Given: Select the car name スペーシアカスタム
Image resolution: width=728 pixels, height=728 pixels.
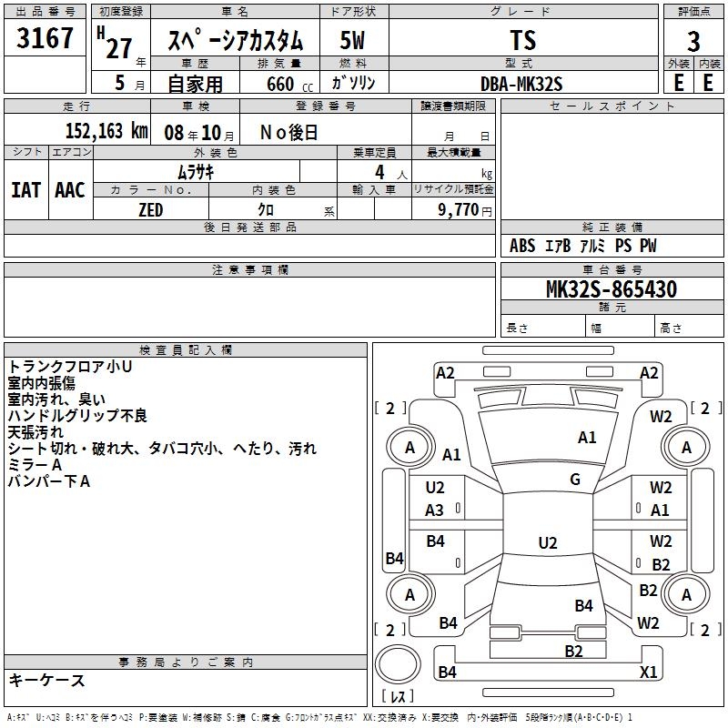Looking at the screenshot, I should coord(235,40).
